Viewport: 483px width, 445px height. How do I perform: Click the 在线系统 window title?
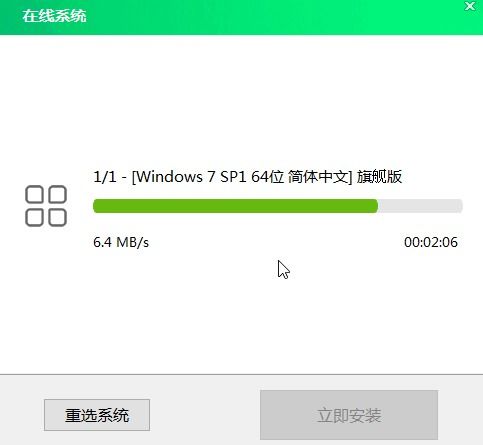click(x=54, y=16)
